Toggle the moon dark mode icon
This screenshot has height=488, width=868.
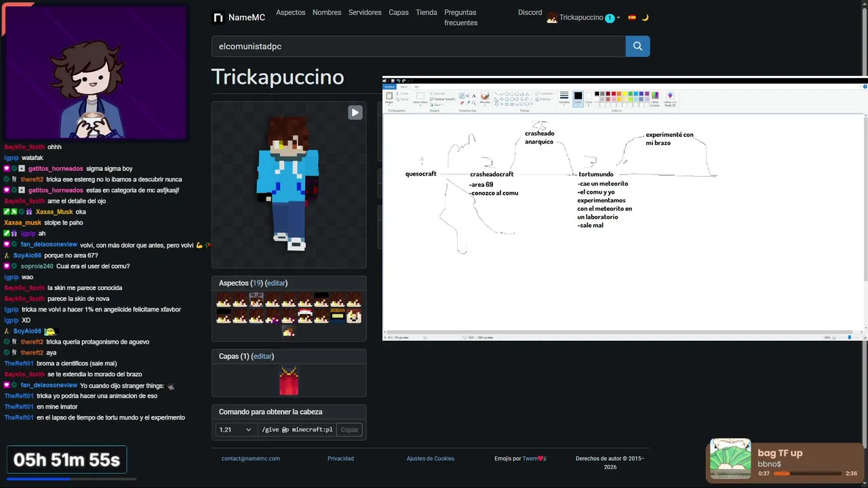[x=645, y=18]
